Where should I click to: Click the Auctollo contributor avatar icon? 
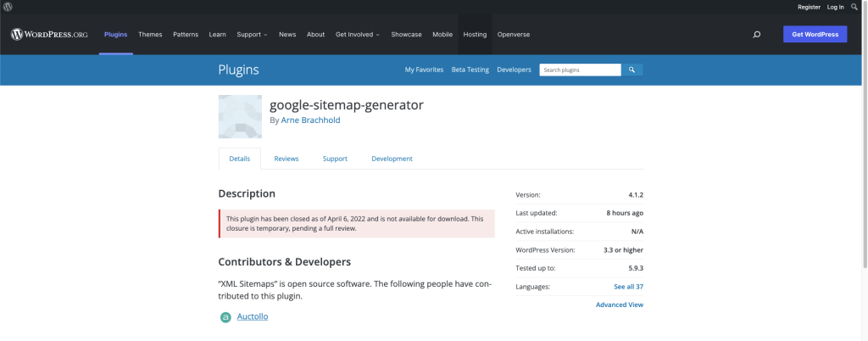(225, 317)
